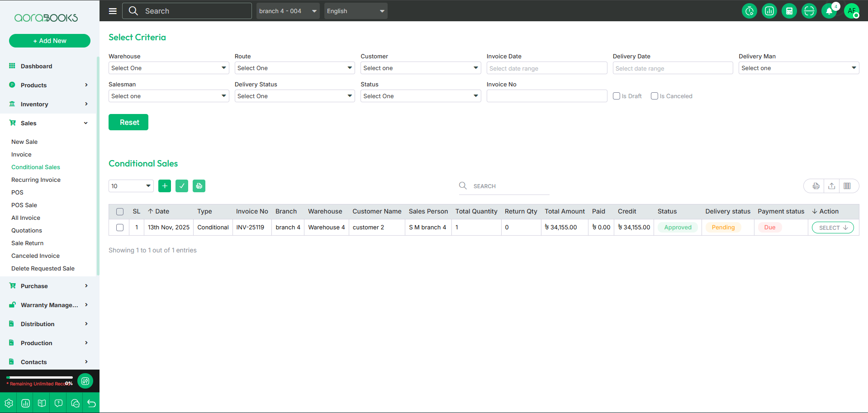Click the stopwatch timer icon in header

click(749, 11)
